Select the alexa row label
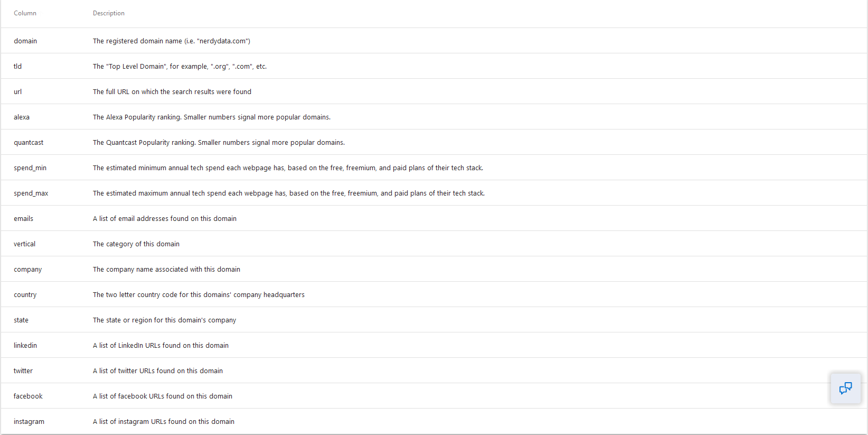The width and height of the screenshot is (868, 435). [22, 117]
